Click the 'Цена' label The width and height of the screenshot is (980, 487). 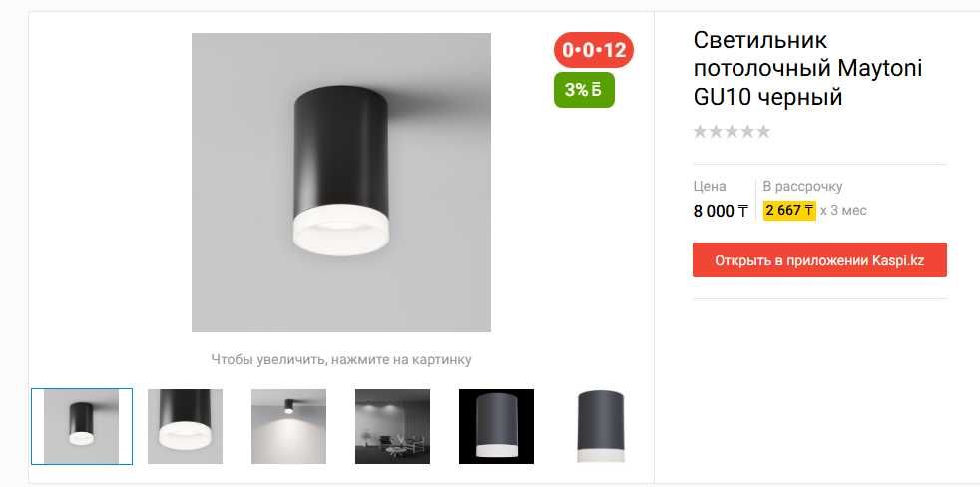(x=710, y=186)
